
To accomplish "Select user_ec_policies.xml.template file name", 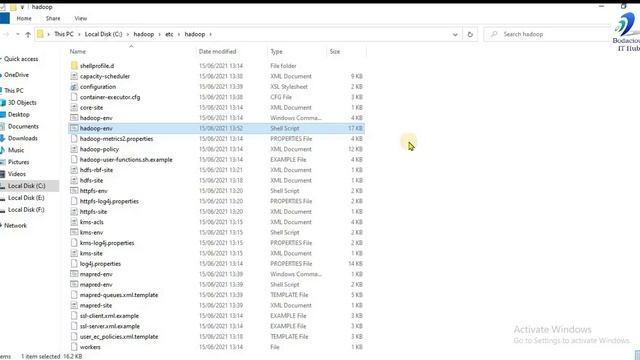I will tap(119, 336).
